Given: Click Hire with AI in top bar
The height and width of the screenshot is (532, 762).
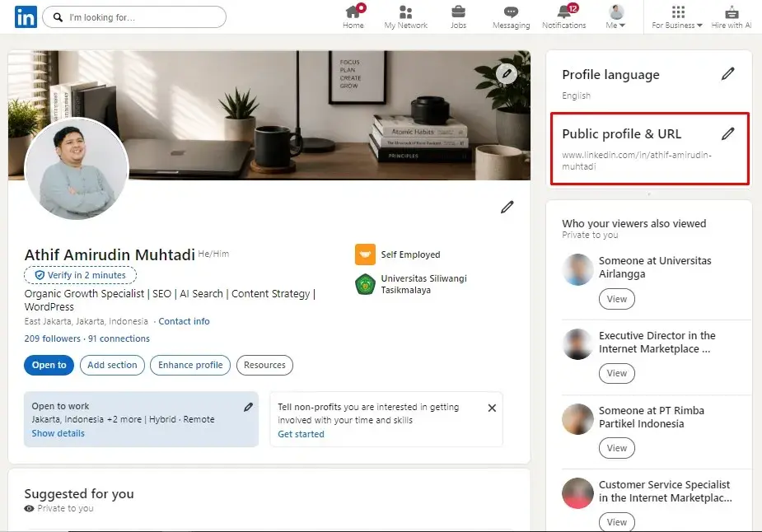Looking at the screenshot, I should coord(732,17).
